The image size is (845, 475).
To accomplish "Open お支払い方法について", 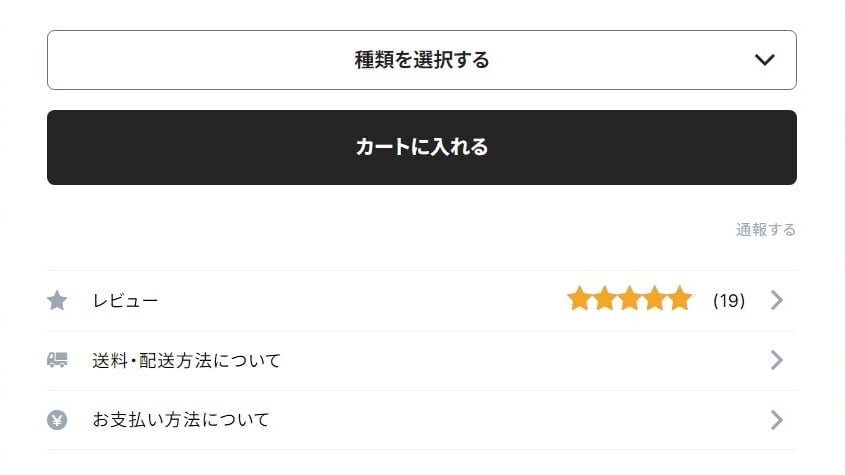I will click(181, 420).
